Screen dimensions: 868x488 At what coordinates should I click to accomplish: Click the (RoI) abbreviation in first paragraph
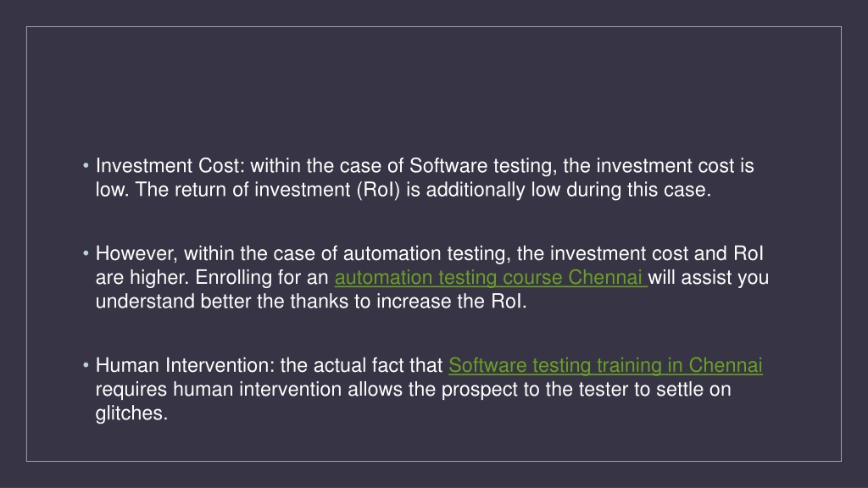(378, 190)
